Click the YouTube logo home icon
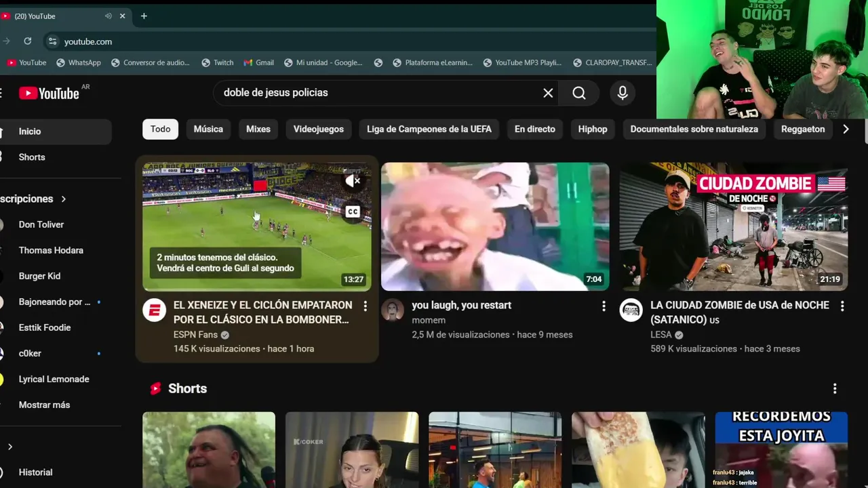 (49, 94)
